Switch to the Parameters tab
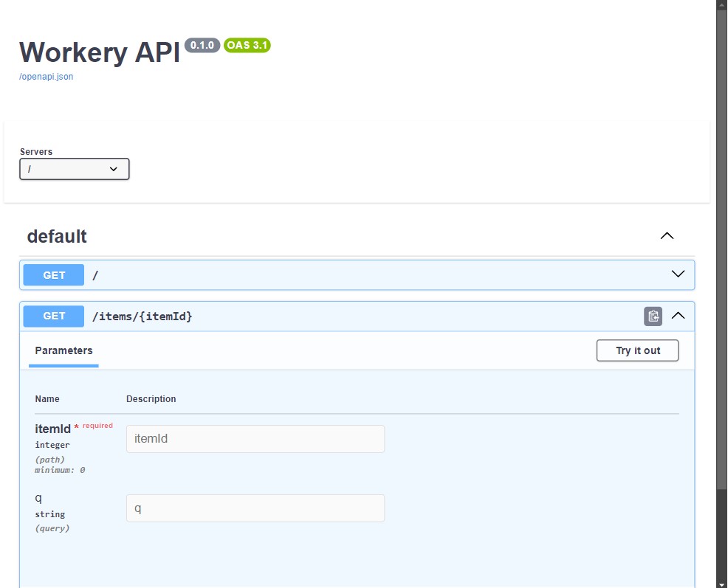Screen dimensions: 728x588 [63, 350]
